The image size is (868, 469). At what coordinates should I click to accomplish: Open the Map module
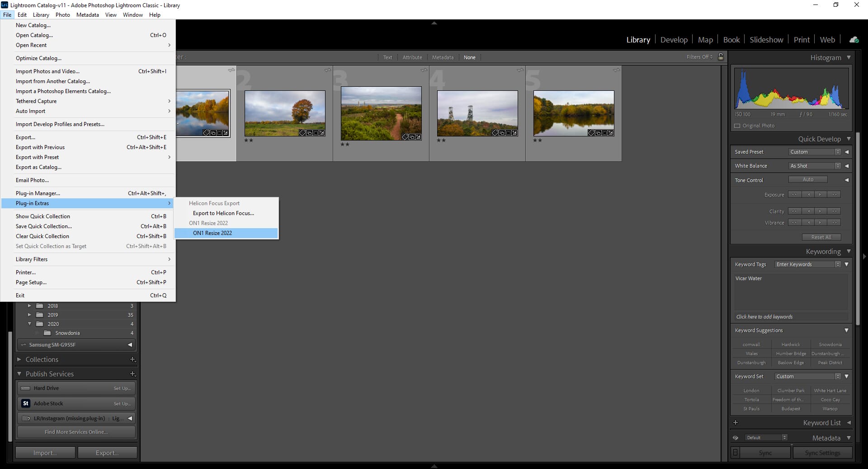705,40
